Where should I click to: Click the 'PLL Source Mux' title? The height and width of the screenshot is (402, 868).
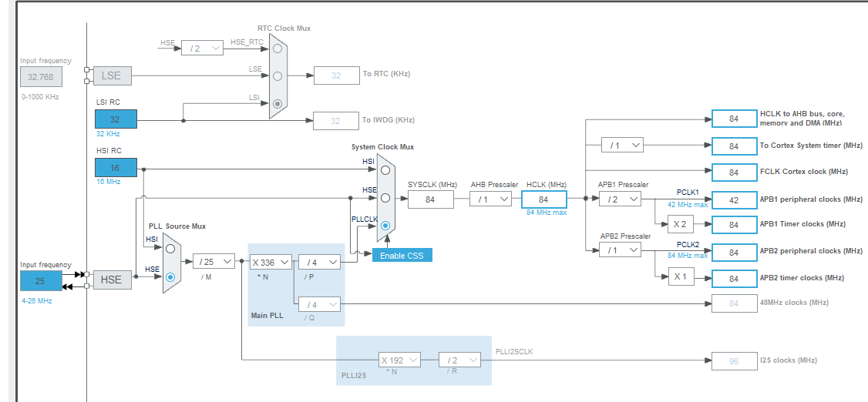click(177, 226)
